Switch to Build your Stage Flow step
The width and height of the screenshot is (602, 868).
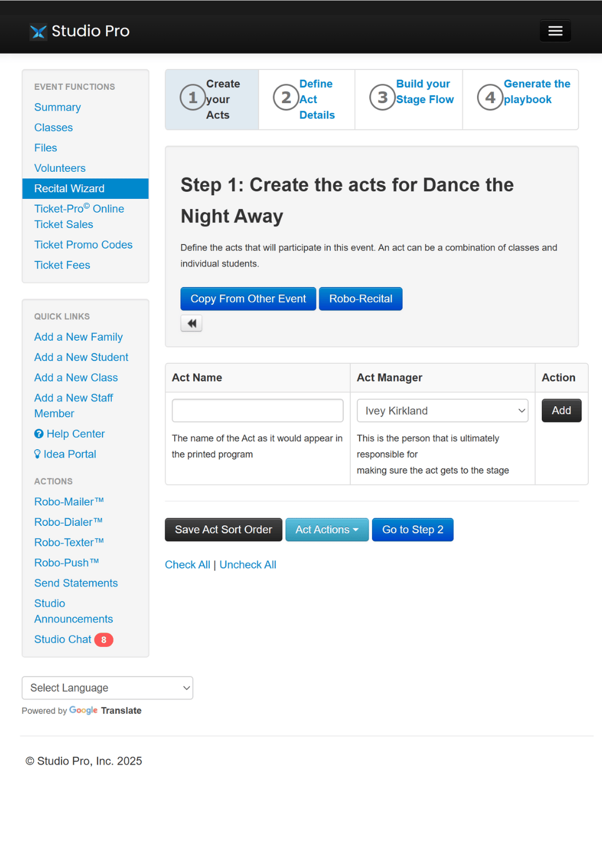tap(424, 92)
